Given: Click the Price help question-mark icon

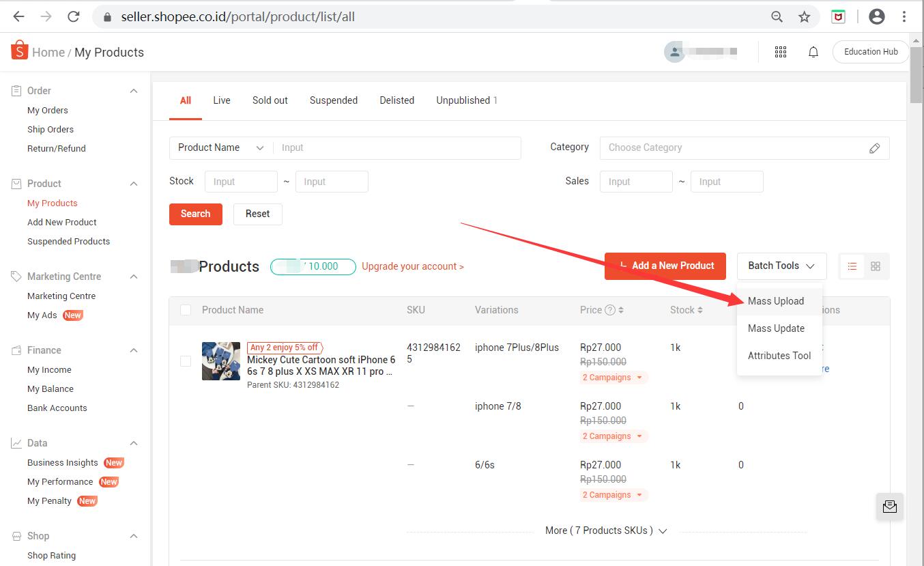Looking at the screenshot, I should [x=611, y=310].
